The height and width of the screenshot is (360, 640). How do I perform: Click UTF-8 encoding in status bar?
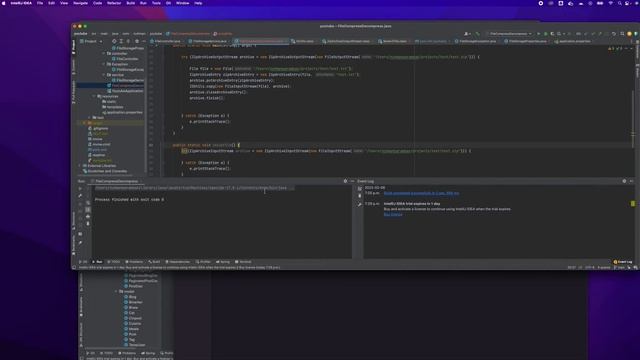click(x=590, y=268)
